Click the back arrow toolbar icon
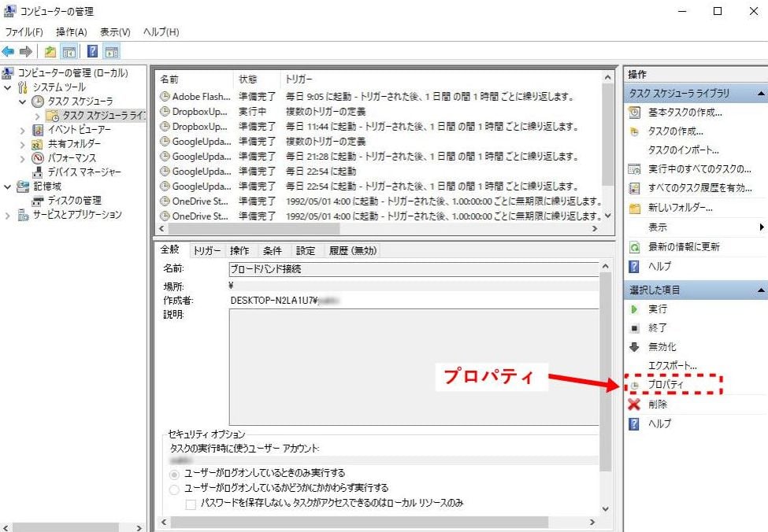Screen dimensions: 768x532 click(8, 51)
